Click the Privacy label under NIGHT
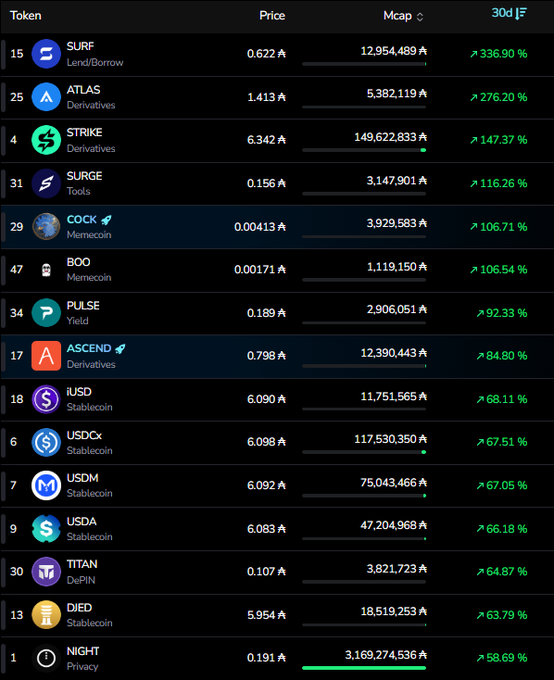The width and height of the screenshot is (554, 680). tap(82, 667)
